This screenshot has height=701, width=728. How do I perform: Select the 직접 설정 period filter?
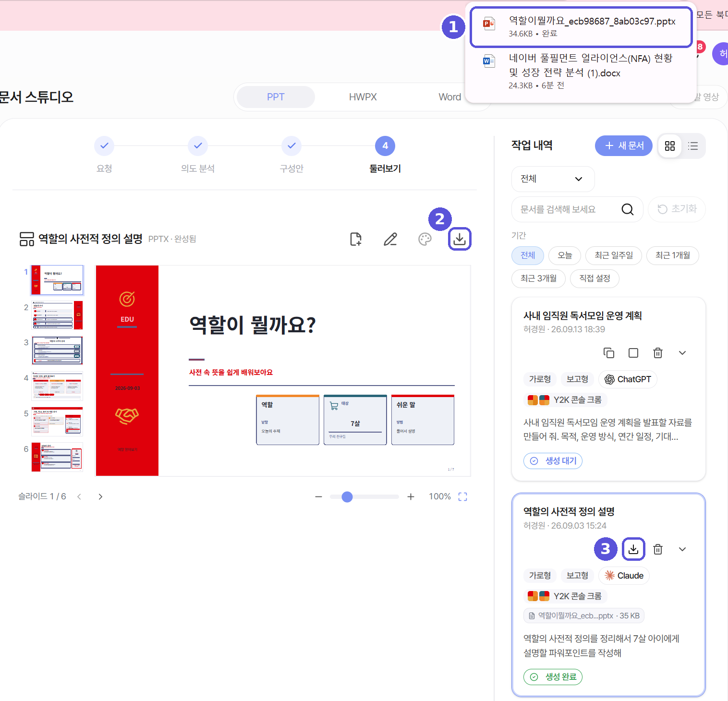click(595, 278)
